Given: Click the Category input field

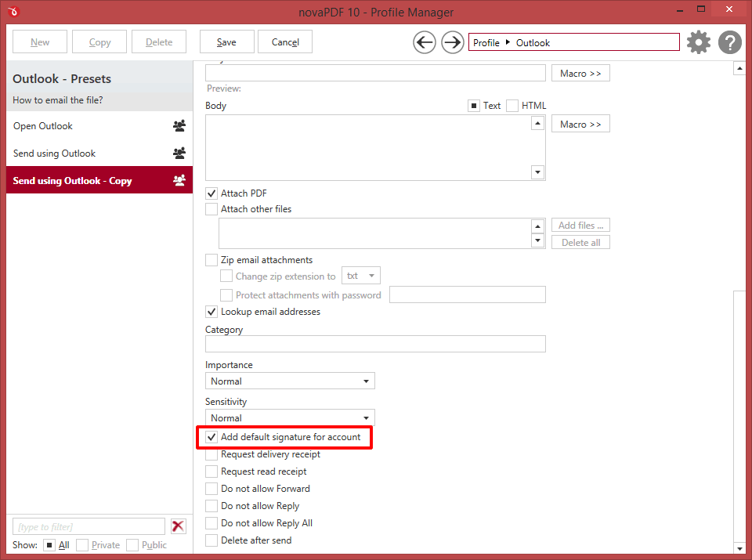Looking at the screenshot, I should pyautogui.click(x=375, y=344).
